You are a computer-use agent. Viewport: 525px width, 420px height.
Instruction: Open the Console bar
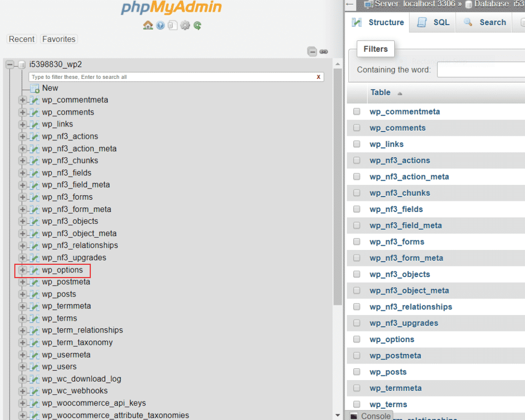click(370, 416)
